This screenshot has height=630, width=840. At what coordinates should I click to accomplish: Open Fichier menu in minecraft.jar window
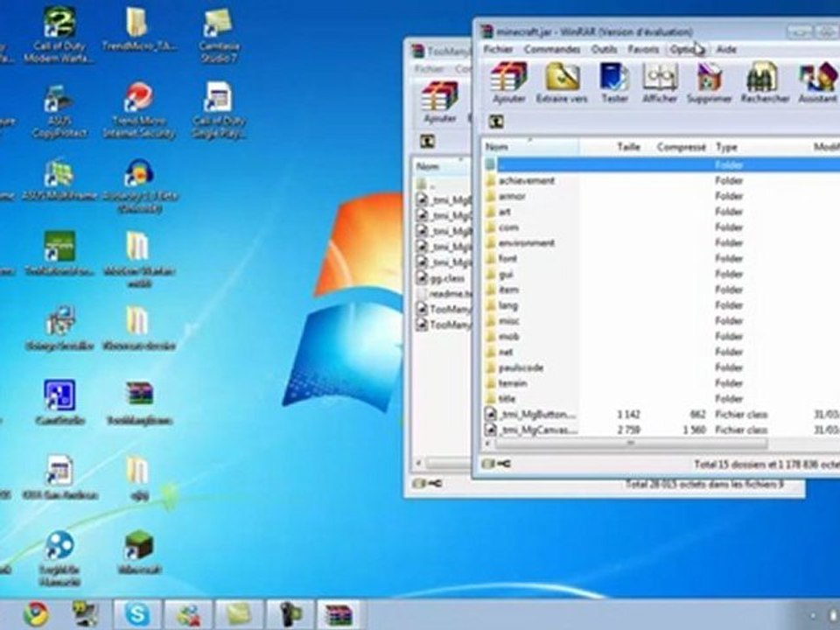point(498,49)
